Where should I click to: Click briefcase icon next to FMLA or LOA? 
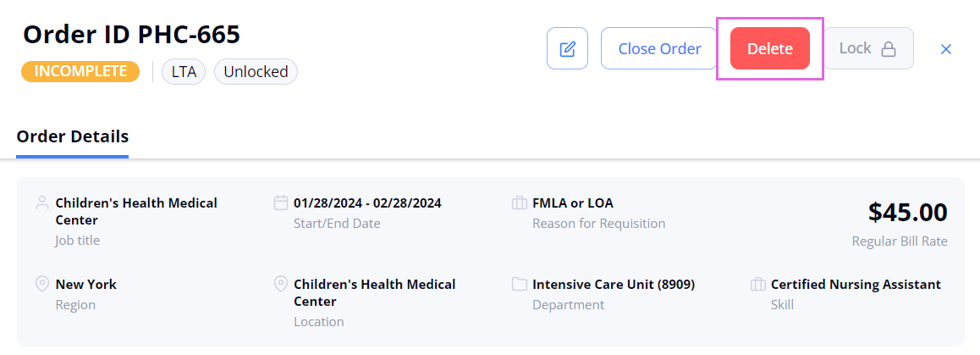(x=520, y=202)
